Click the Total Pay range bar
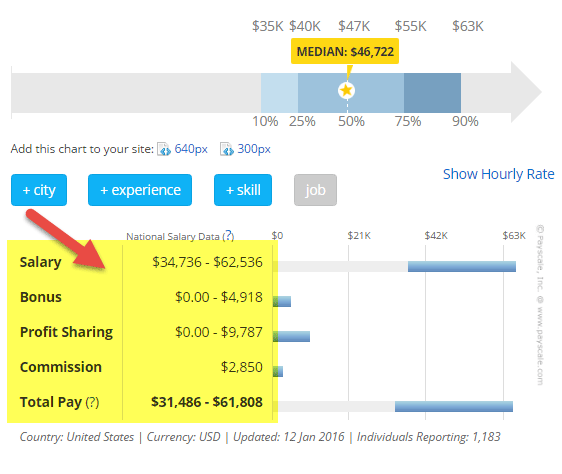 tap(454, 406)
